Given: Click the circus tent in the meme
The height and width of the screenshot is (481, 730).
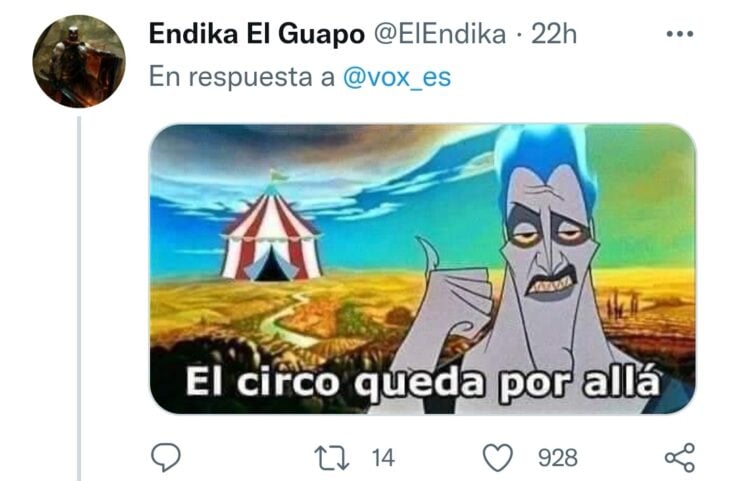Looking at the screenshot, I should pyautogui.click(x=271, y=231).
